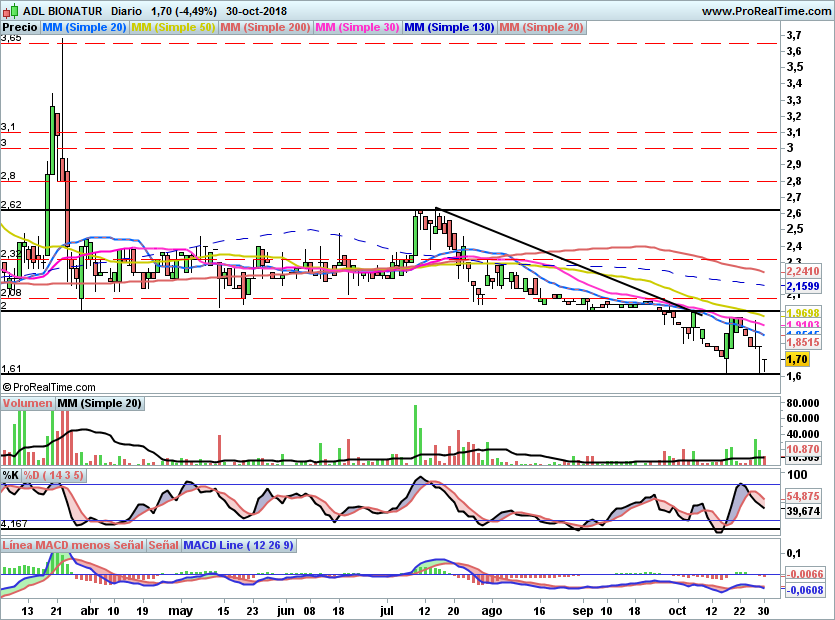The image size is (835, 620).
Task: Click the 30 date marker on timeline
Action: pos(764,611)
